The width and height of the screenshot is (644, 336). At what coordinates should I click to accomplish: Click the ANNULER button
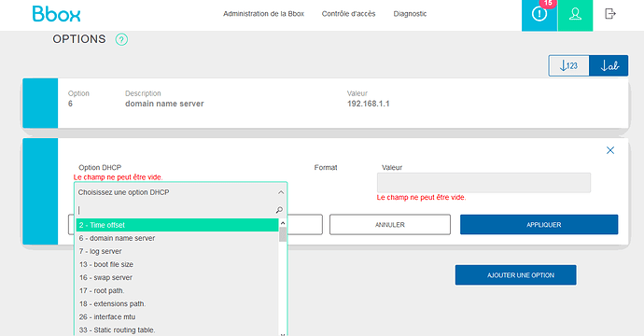point(390,225)
